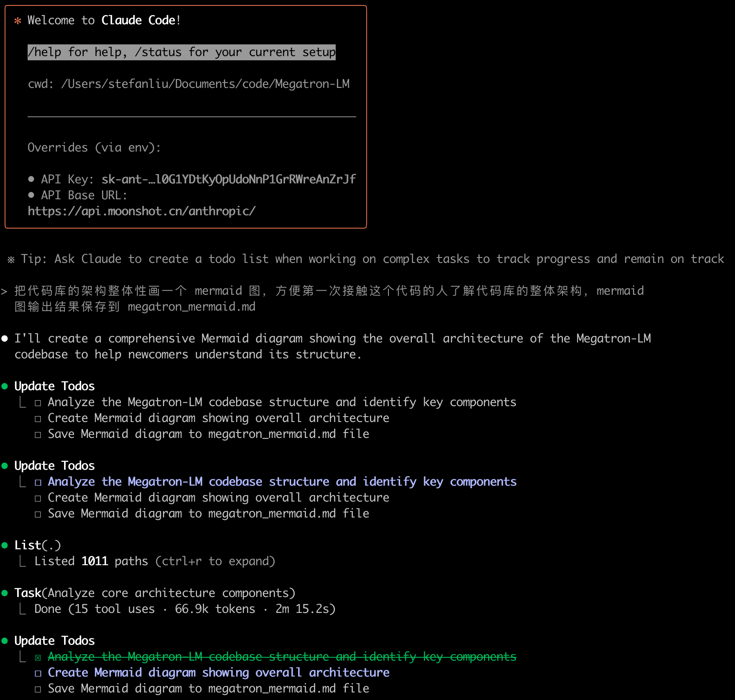Click the Welcome to Claude Code! heading
This screenshot has height=700, width=735.
click(x=104, y=20)
